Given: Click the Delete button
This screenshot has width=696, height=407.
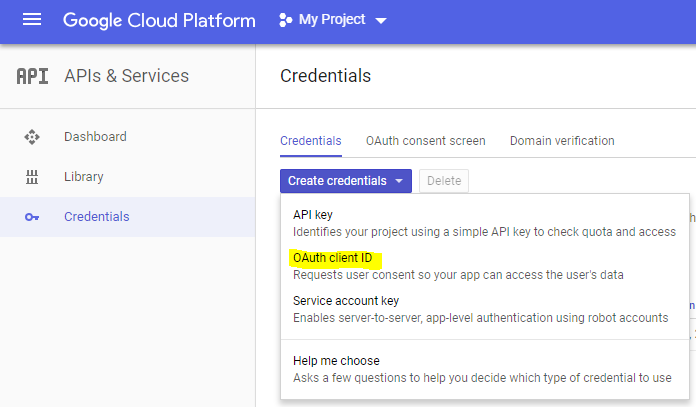Looking at the screenshot, I should 444,181.
